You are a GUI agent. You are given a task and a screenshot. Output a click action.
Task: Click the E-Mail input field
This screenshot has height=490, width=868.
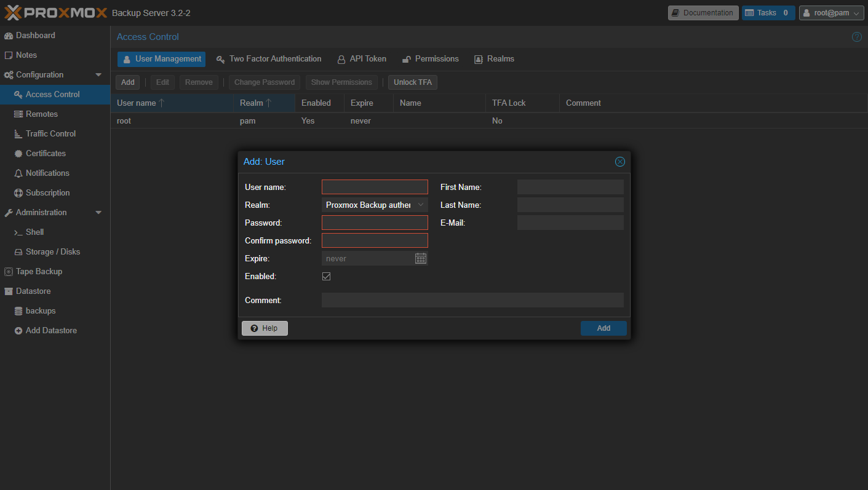(x=570, y=223)
